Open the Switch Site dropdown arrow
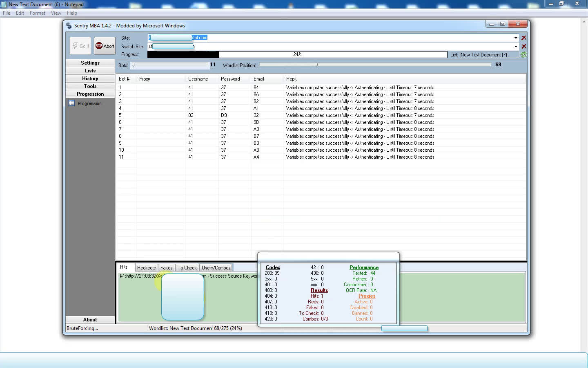This screenshot has width=588, height=368. (x=516, y=46)
